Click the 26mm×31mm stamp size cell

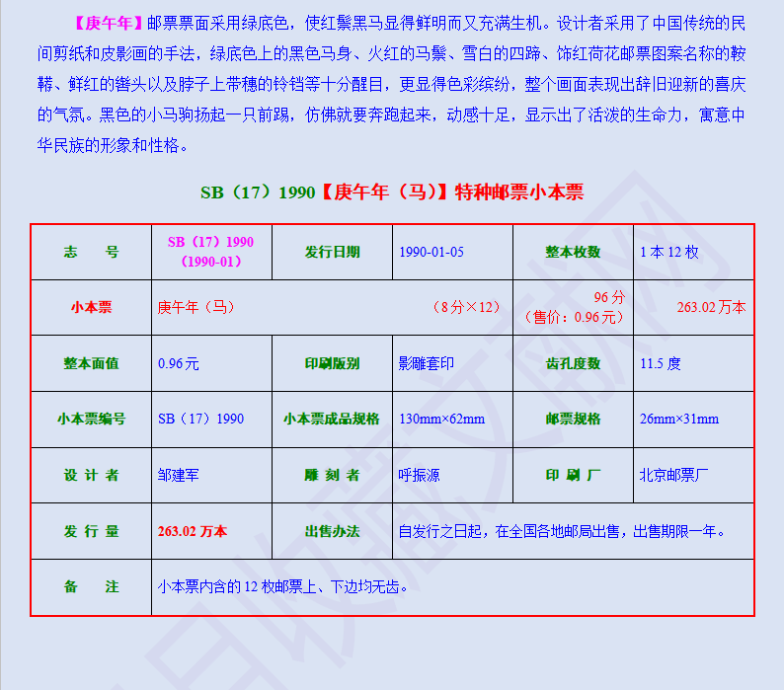(693, 419)
